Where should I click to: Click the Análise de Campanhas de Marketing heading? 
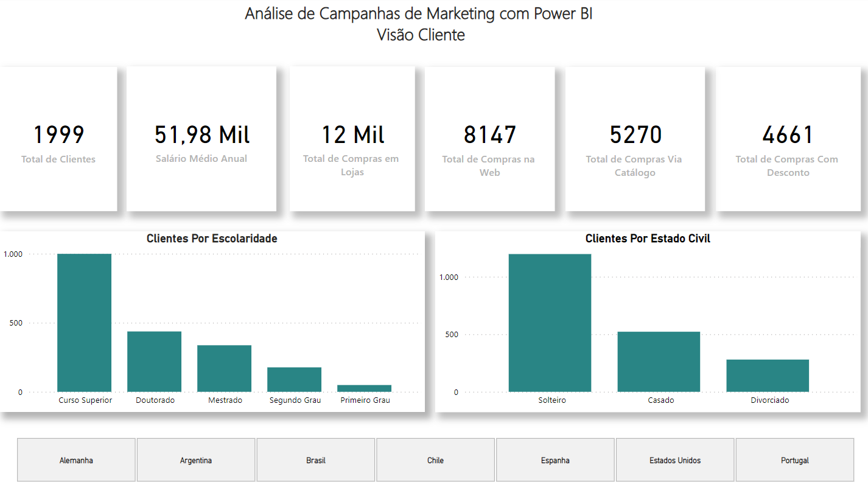[419, 13]
